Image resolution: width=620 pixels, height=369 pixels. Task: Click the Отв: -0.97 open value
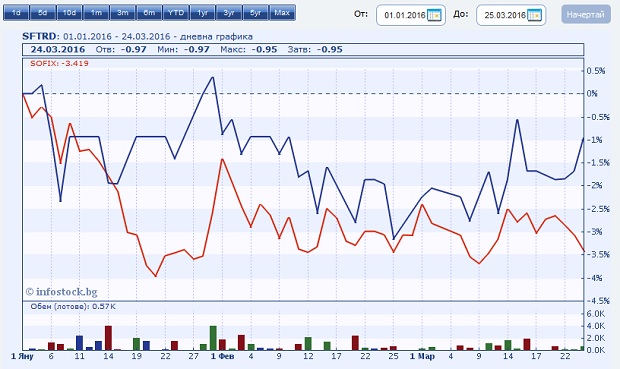pyautogui.click(x=121, y=49)
